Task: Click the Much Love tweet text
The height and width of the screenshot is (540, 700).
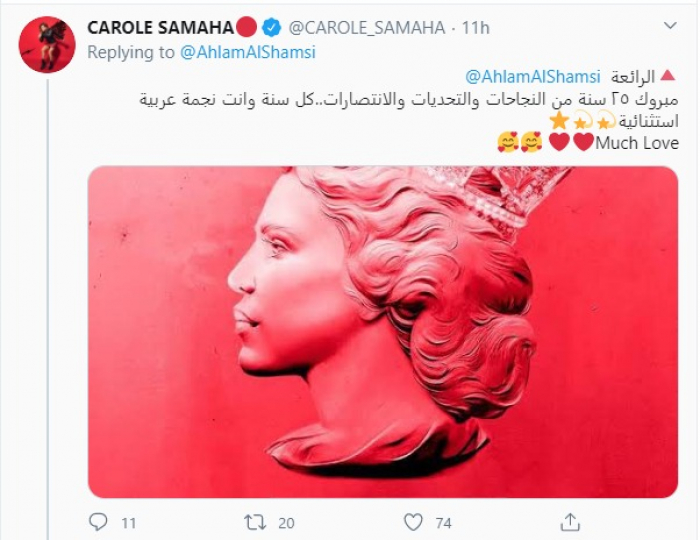Action: click(637, 143)
